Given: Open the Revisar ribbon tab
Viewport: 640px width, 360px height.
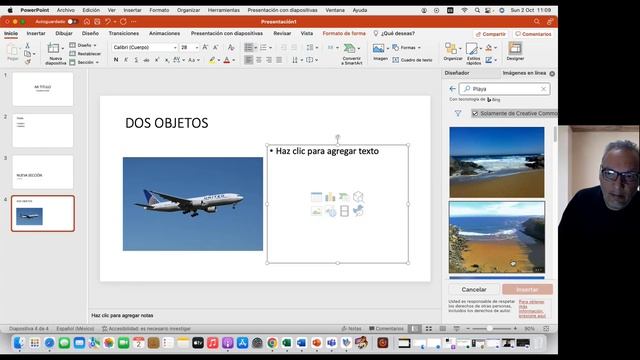Looking at the screenshot, I should [282, 33].
